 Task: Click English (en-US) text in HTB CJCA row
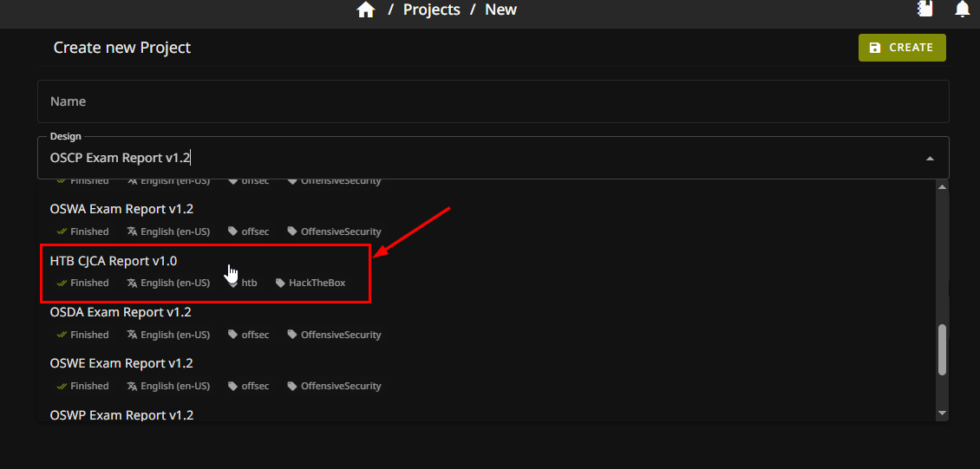point(175,283)
